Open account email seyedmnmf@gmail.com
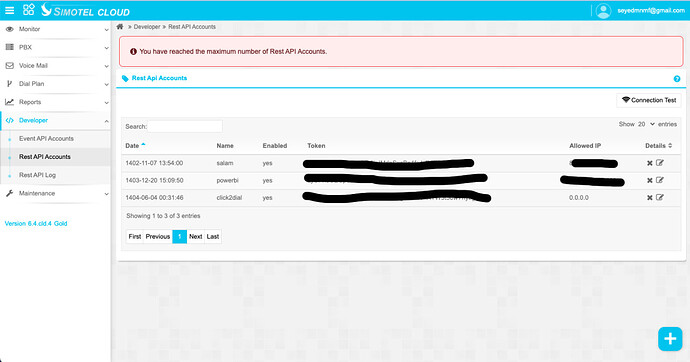 point(651,11)
